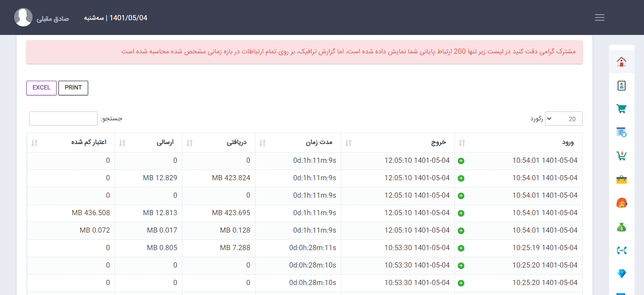The image size is (644, 295).
Task: Select the blue diamond icon
Action: click(x=621, y=274)
